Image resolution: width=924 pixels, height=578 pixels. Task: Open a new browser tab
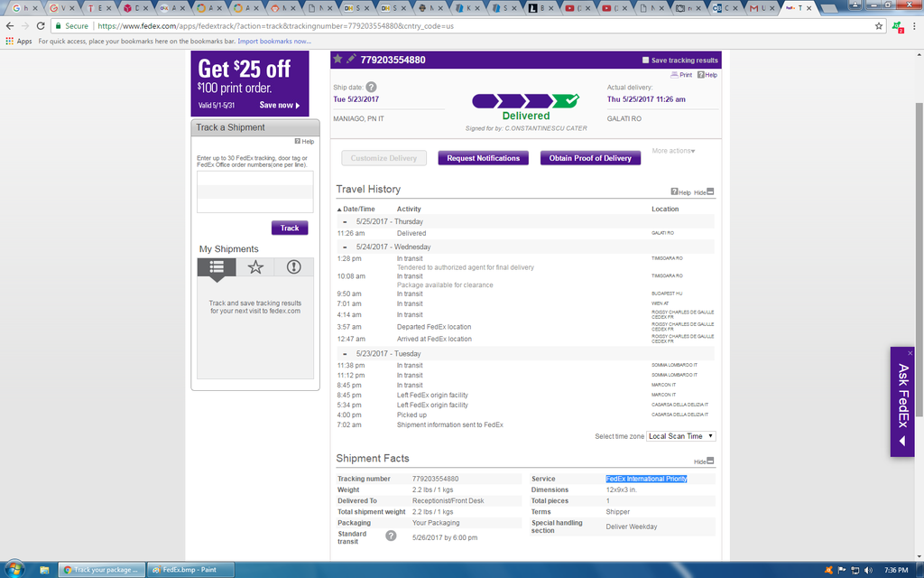(x=829, y=8)
